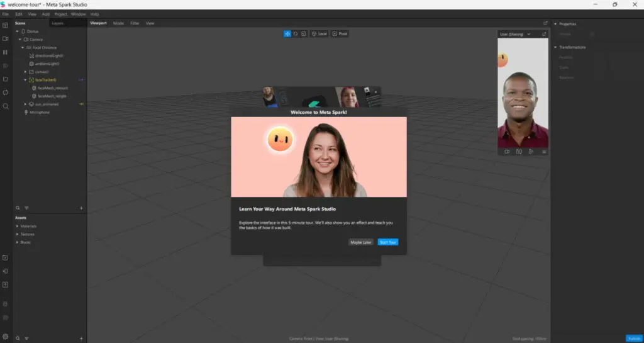
Task: Click the video camera icon in left sidebar
Action: coord(5,38)
